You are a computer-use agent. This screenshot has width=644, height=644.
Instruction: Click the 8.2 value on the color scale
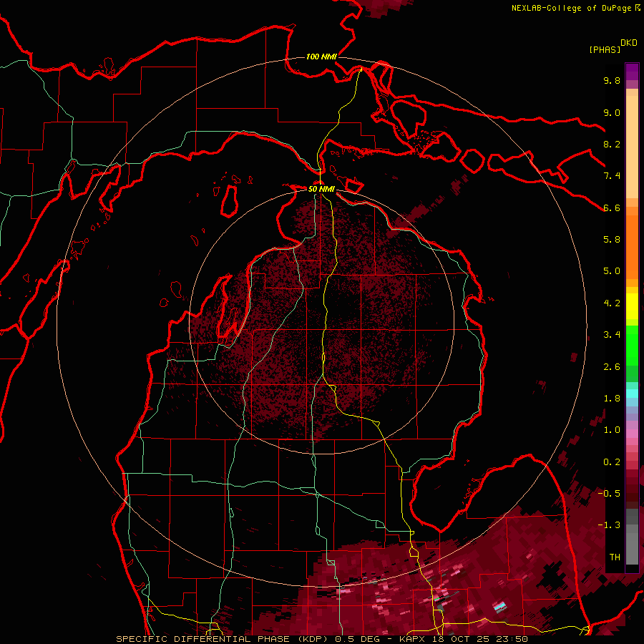point(612,144)
